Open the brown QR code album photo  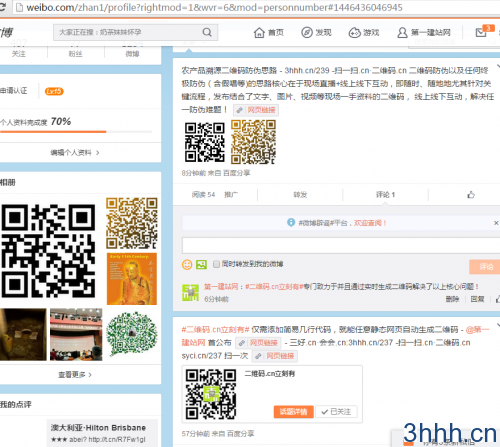tap(132, 223)
